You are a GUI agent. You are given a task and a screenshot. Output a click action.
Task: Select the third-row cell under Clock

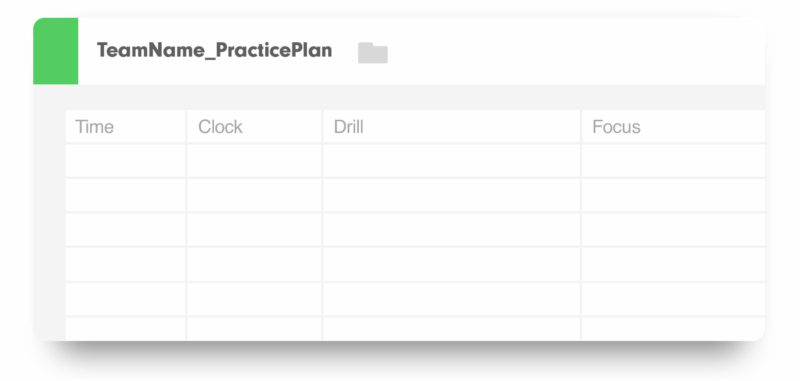[254, 230]
